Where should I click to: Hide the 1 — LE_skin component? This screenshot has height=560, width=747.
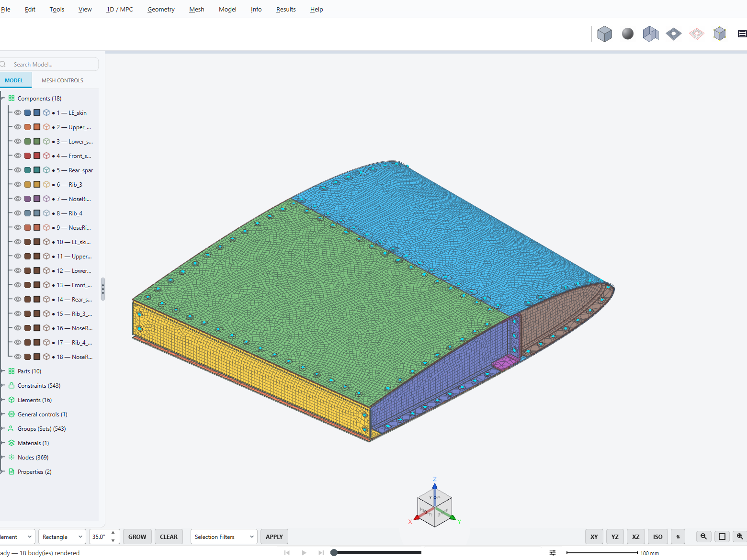(18, 113)
